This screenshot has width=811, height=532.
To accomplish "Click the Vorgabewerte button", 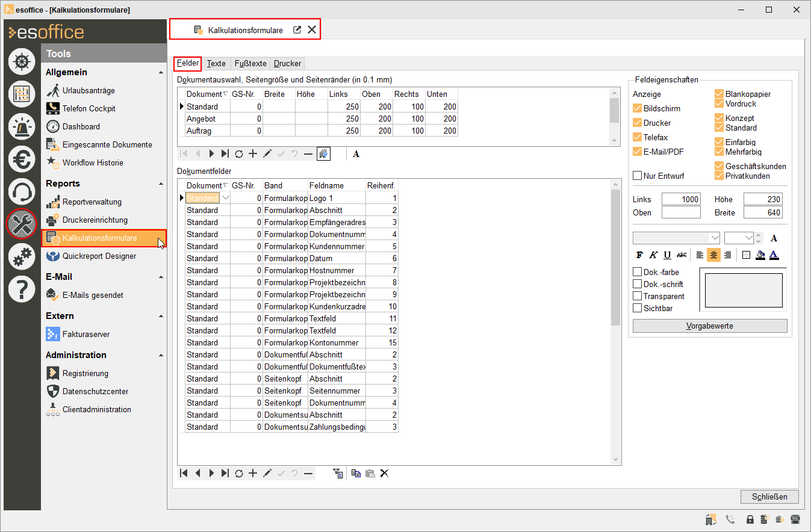I will coord(710,326).
